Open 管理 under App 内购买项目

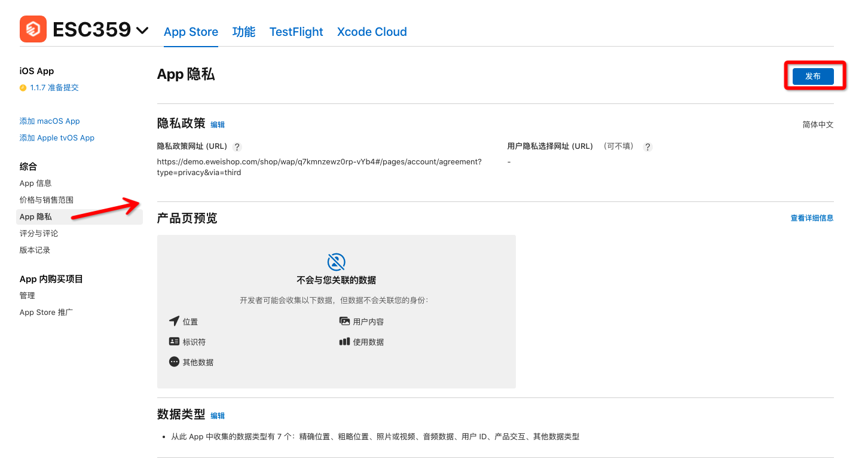pyautogui.click(x=27, y=296)
